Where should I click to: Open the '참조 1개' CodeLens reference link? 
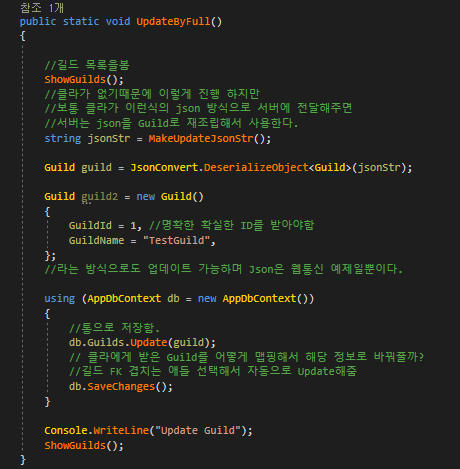[42, 8]
